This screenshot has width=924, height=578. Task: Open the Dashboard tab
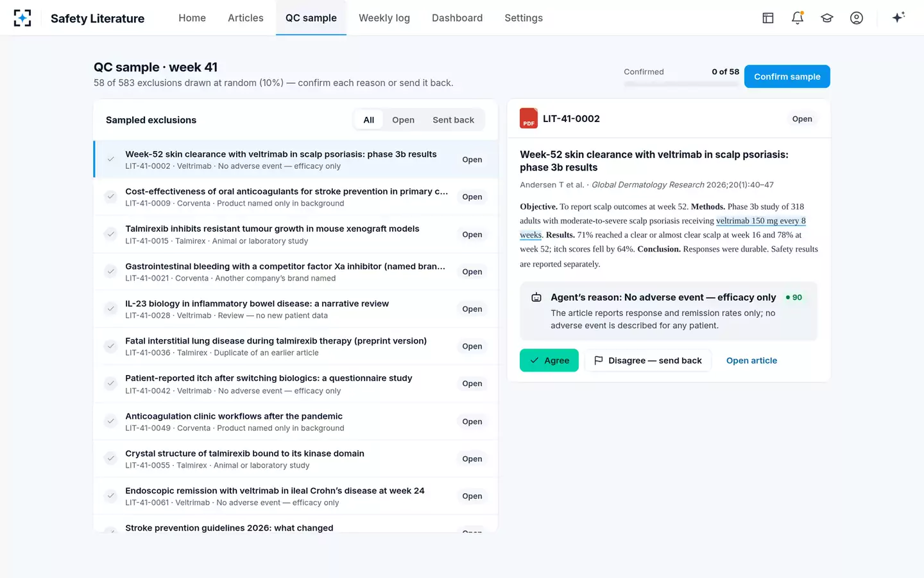click(457, 18)
